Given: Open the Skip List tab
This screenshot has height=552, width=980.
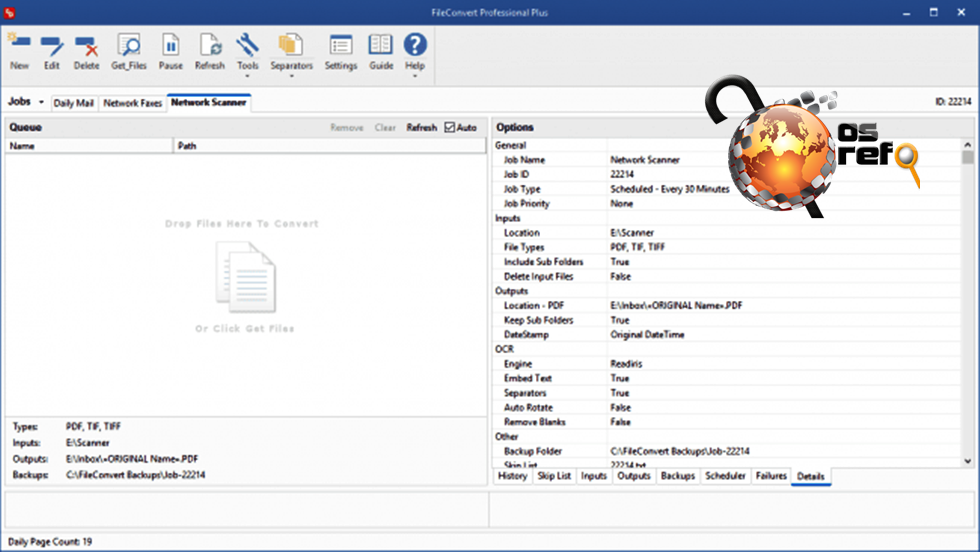Looking at the screenshot, I should tap(554, 476).
